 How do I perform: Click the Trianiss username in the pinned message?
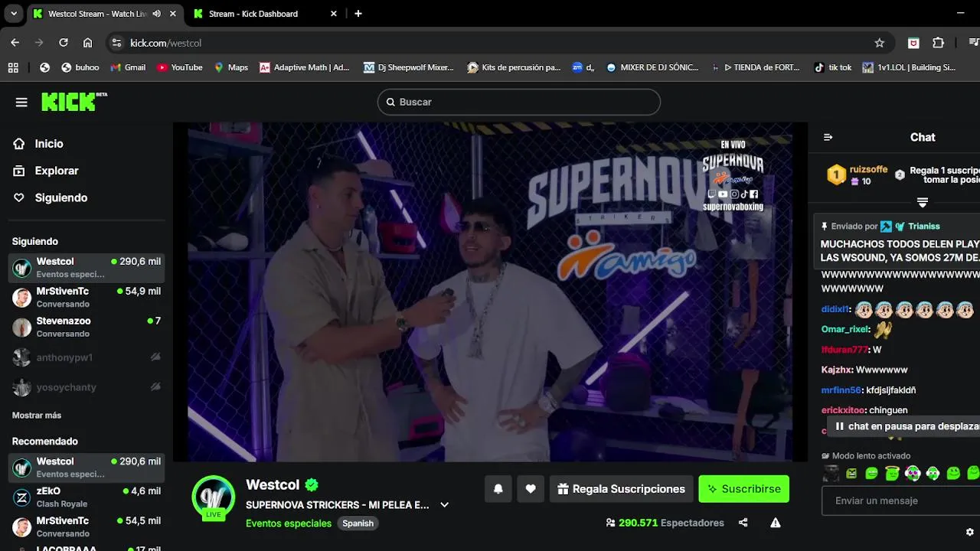click(924, 227)
